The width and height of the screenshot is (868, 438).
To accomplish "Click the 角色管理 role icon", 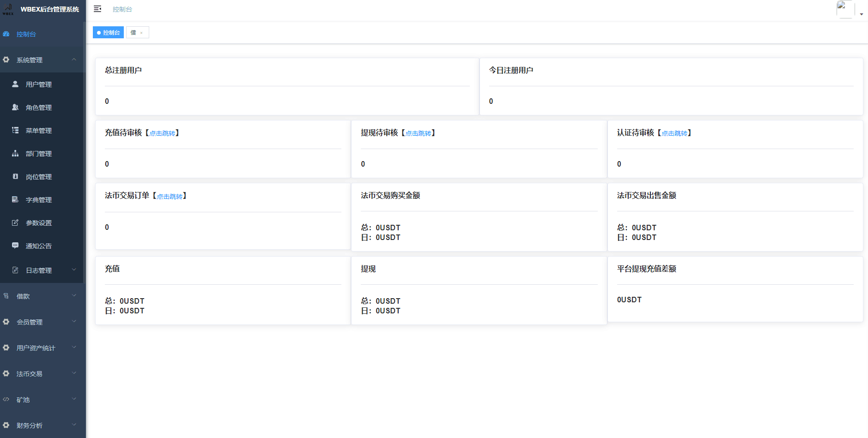I will [15, 107].
